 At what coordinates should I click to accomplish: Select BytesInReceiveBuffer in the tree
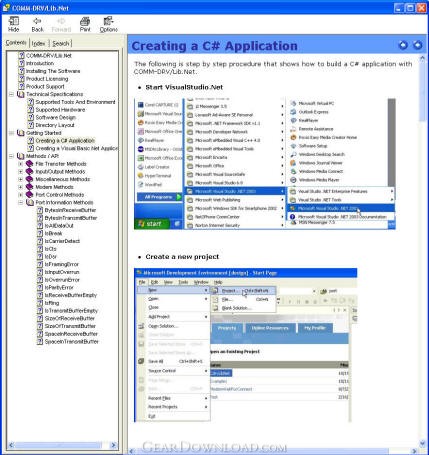click(70, 210)
